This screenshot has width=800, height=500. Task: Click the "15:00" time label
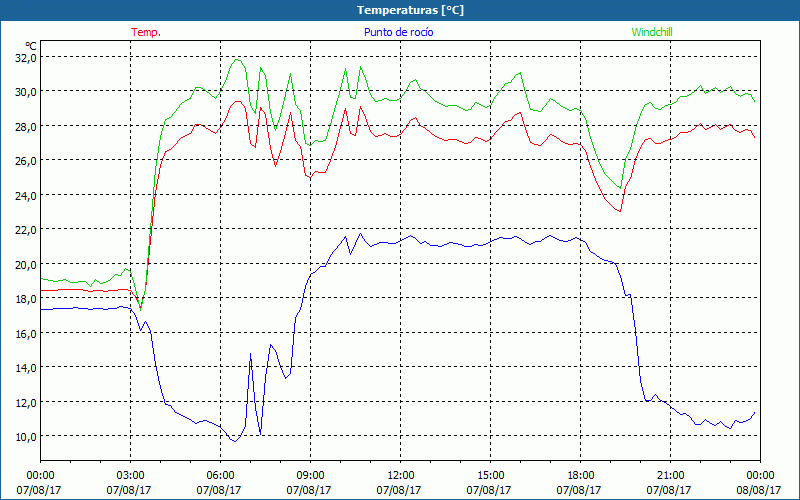(490, 475)
